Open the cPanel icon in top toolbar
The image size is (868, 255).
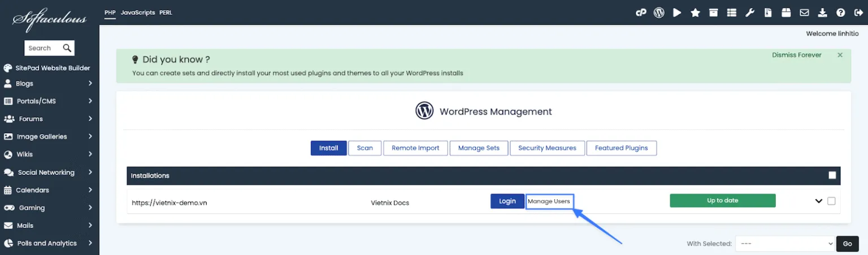coord(641,12)
